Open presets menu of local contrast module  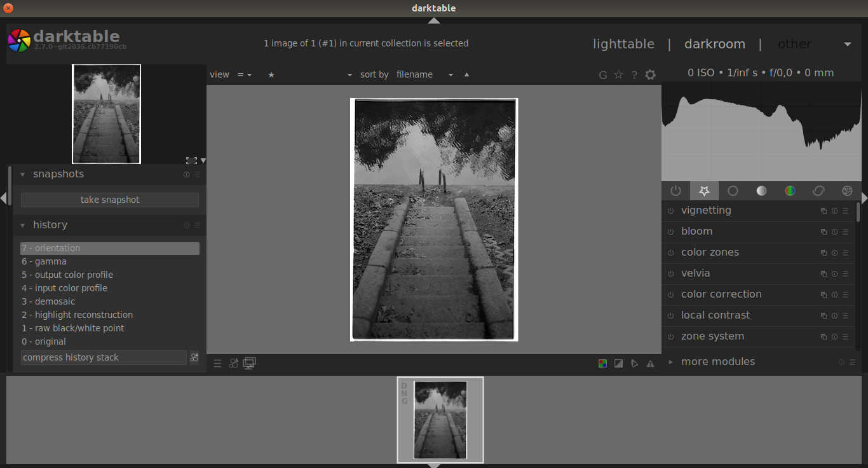(x=845, y=316)
